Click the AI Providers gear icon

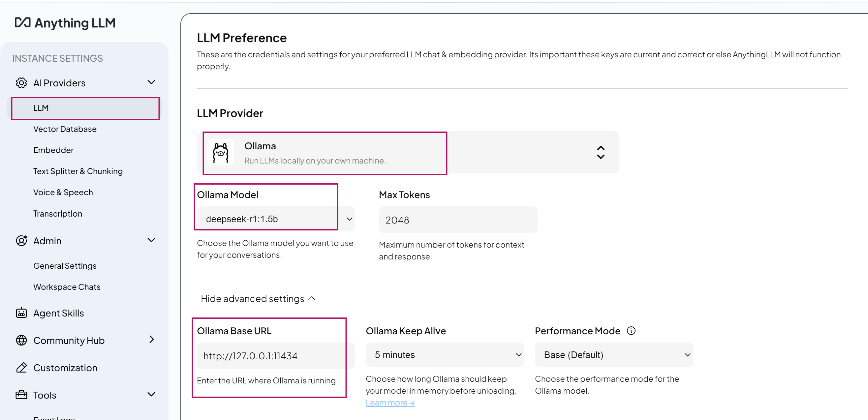pos(21,83)
